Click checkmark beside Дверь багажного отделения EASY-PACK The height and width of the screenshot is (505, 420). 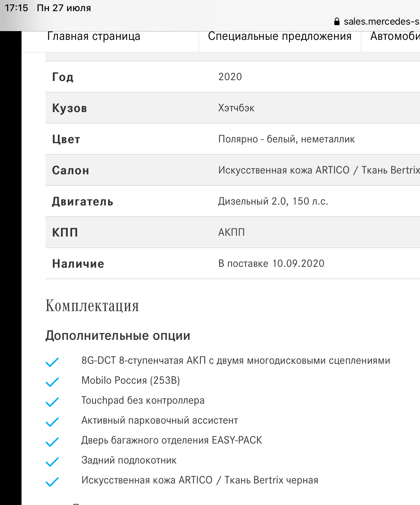point(52,442)
